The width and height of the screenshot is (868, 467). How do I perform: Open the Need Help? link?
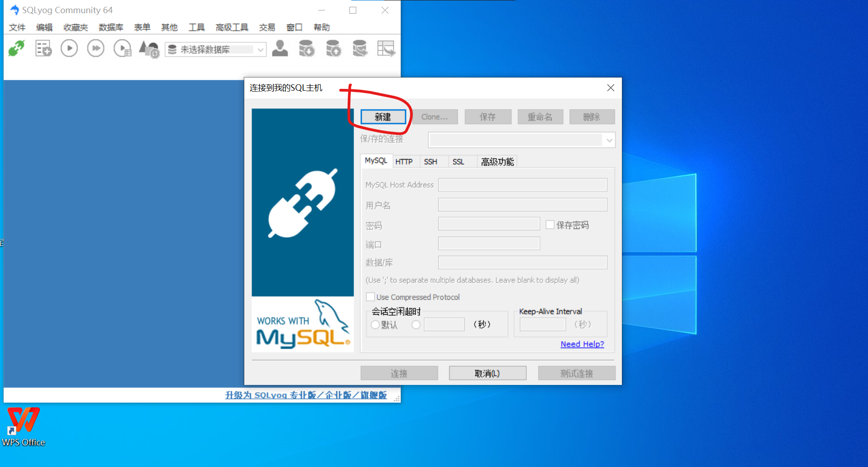pos(582,344)
